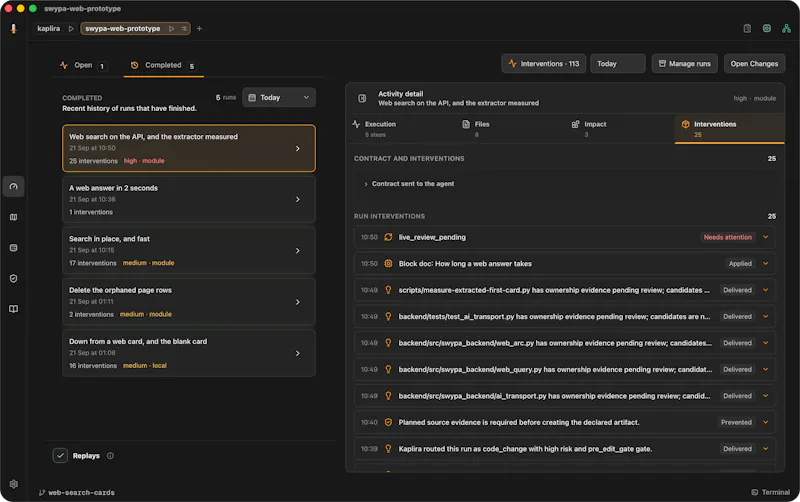Expand the Planned source evidence row chevron

tap(765, 422)
